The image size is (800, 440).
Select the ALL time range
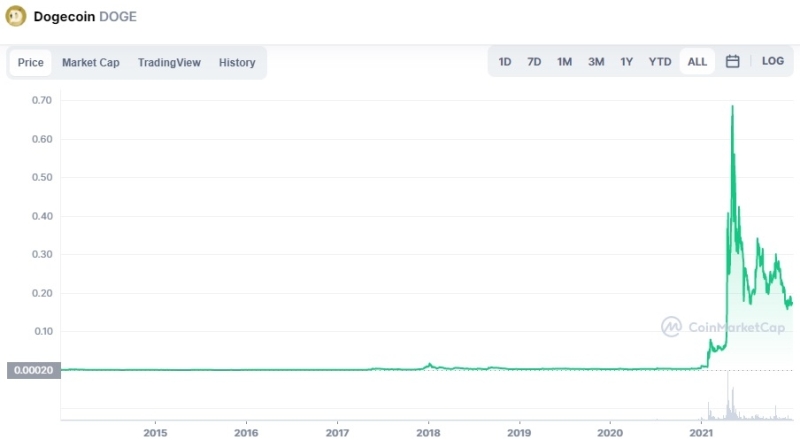pyautogui.click(x=697, y=62)
